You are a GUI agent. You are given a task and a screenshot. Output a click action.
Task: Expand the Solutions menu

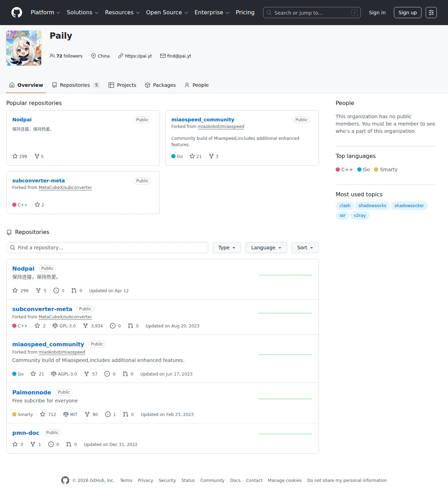pos(83,13)
